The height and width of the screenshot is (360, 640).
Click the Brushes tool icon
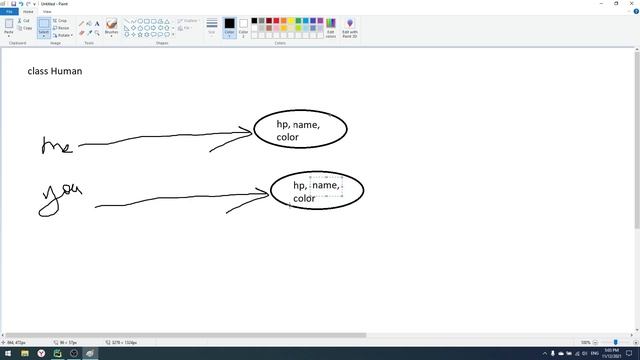(111, 24)
